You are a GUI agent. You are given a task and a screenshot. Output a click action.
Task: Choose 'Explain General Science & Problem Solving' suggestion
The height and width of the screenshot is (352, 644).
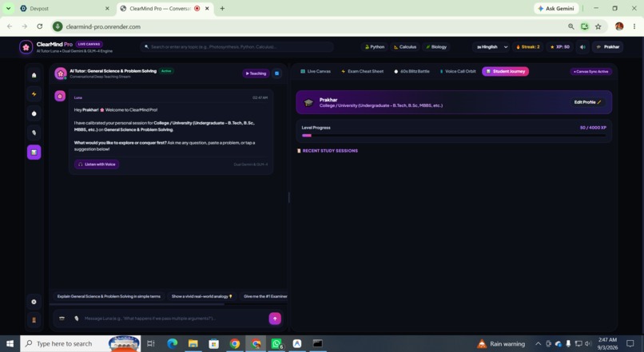[109, 296]
